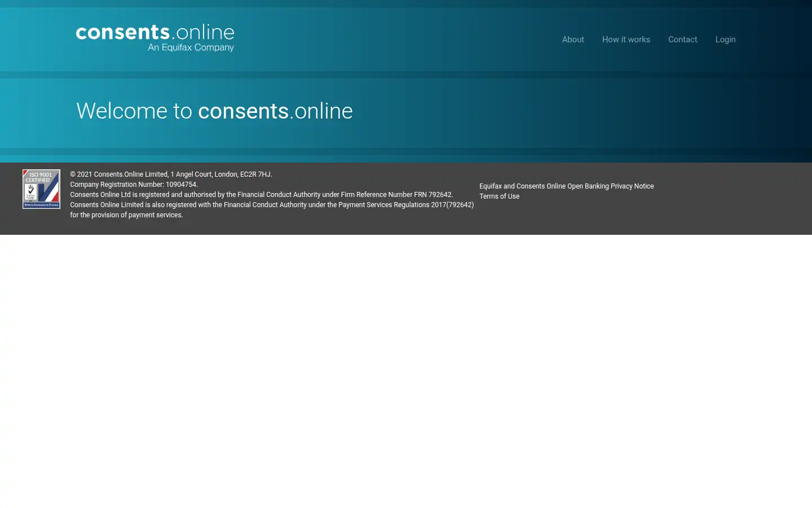Screen dimensions: 812x508
Task: Click the Welcome to consents.online heading
Action: (214, 111)
